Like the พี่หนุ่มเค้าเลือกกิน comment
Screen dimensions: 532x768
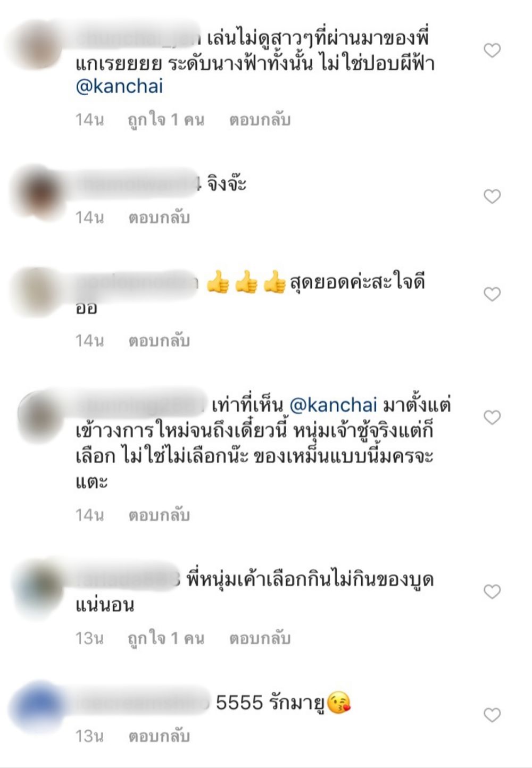tap(492, 591)
